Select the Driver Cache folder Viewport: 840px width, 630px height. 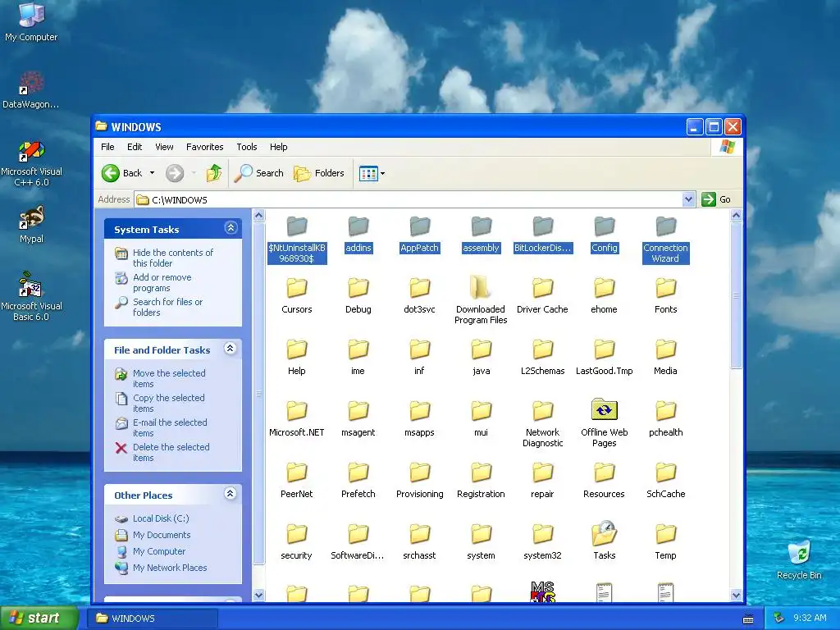tap(542, 295)
